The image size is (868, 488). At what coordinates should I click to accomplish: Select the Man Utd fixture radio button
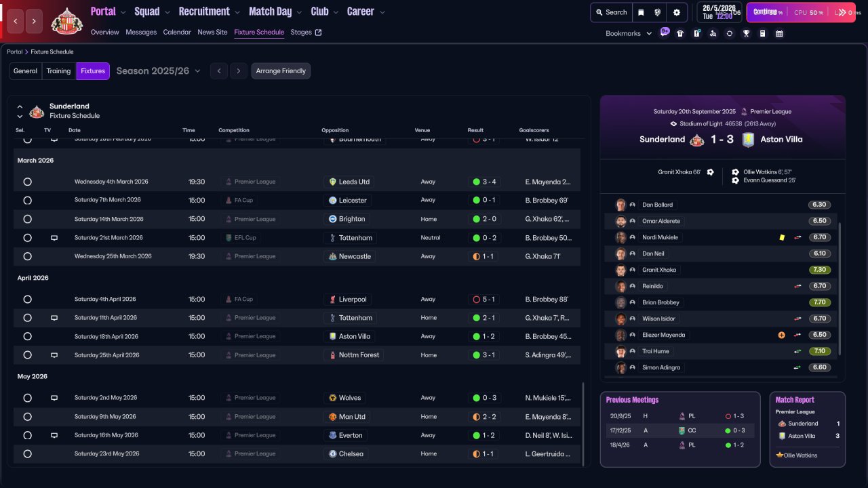pyautogui.click(x=27, y=417)
